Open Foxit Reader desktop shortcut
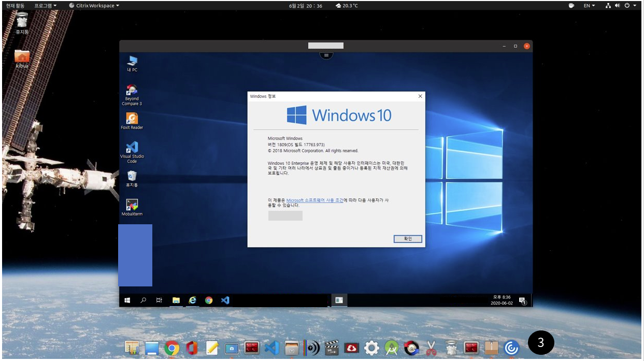Screen dimensions: 644x361 (132, 121)
